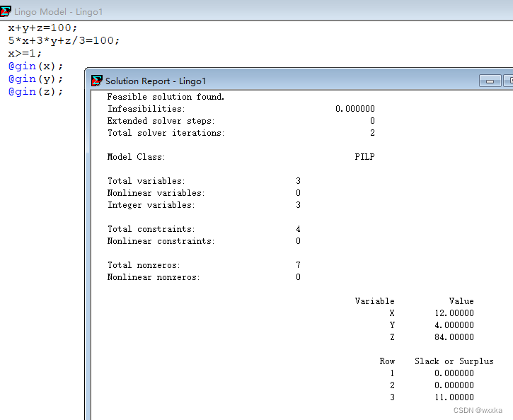Click the Lingo Model window icon

5,11
